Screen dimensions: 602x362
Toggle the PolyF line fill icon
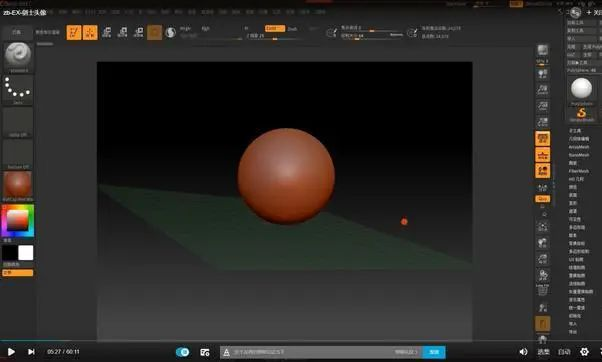click(x=542, y=291)
